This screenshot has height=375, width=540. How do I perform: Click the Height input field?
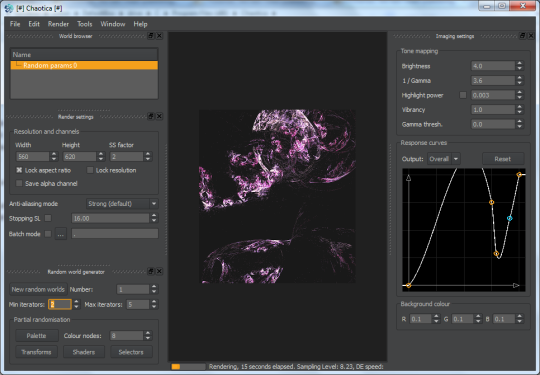point(80,157)
